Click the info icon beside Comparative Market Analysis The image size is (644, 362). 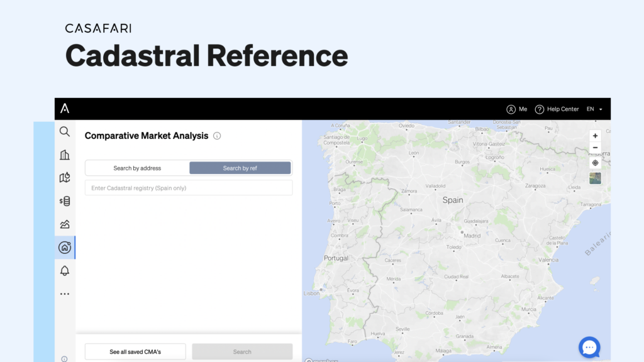click(217, 136)
